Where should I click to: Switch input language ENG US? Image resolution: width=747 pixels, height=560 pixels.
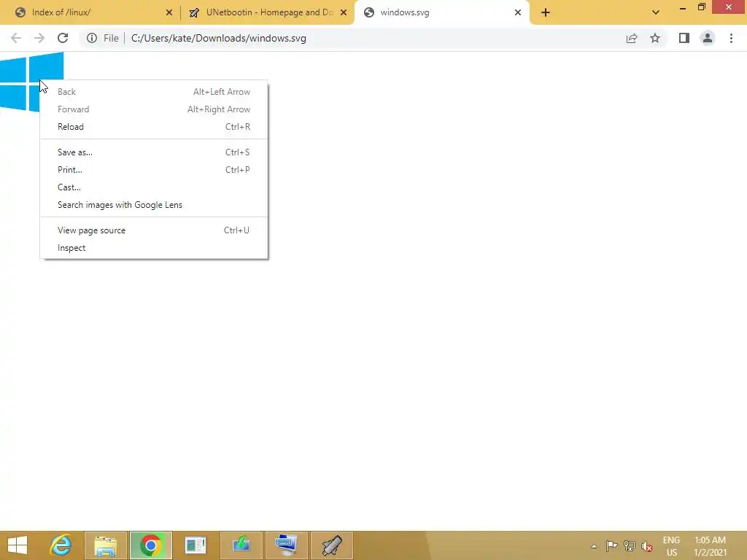671,546
